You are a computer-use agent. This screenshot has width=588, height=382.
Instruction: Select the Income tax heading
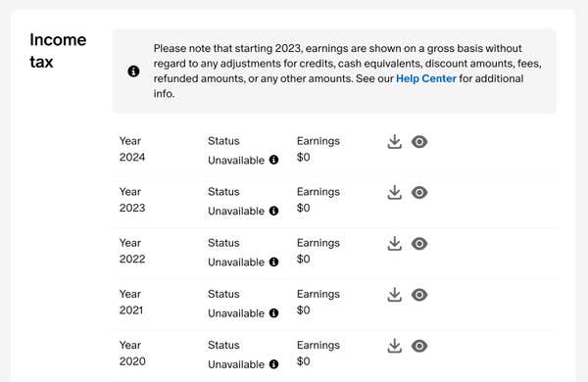click(x=58, y=51)
